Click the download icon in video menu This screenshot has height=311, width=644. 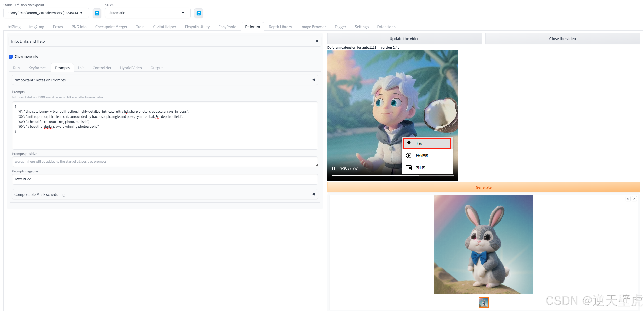tap(409, 143)
